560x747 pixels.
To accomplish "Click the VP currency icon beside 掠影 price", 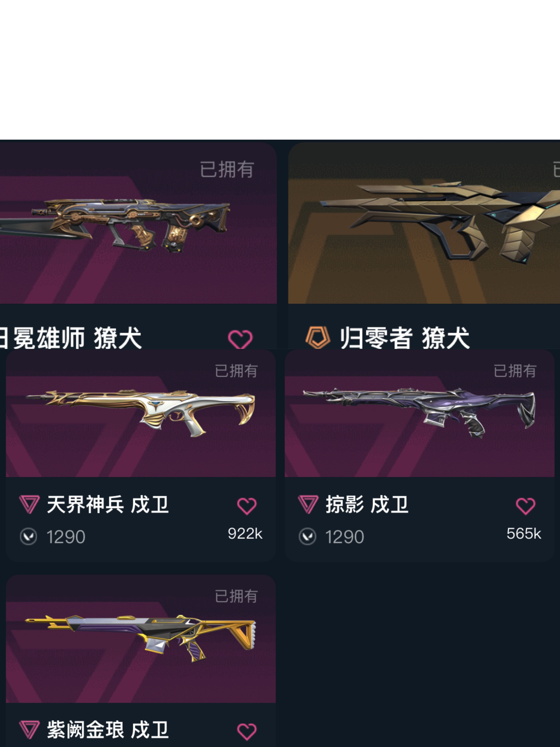I will 307,536.
